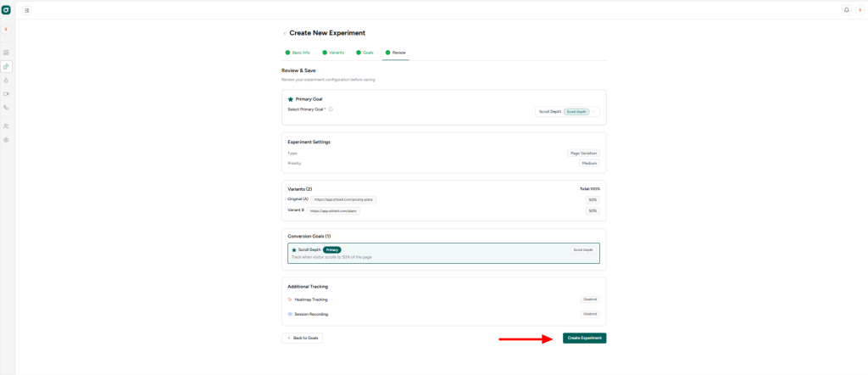The image size is (868, 375).
Task: Click the 50% badge for Variant B
Action: 593,211
